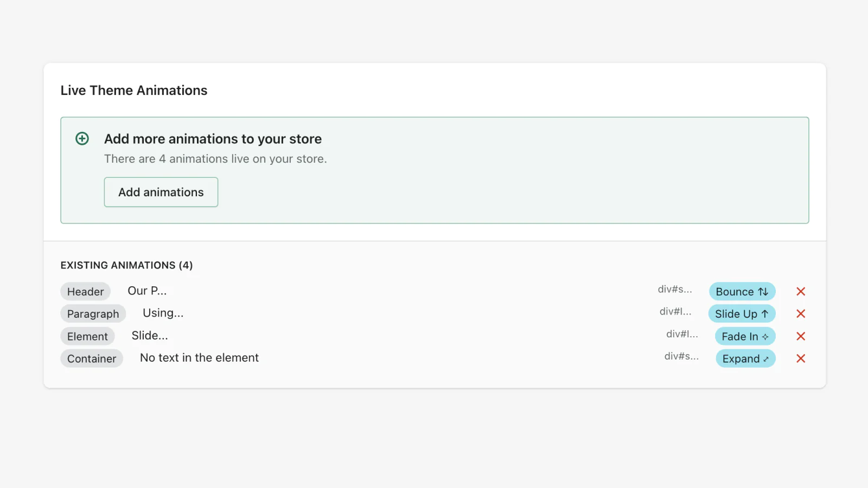Delete the Bounce animation with red X
This screenshot has width=868, height=488.
tap(801, 292)
